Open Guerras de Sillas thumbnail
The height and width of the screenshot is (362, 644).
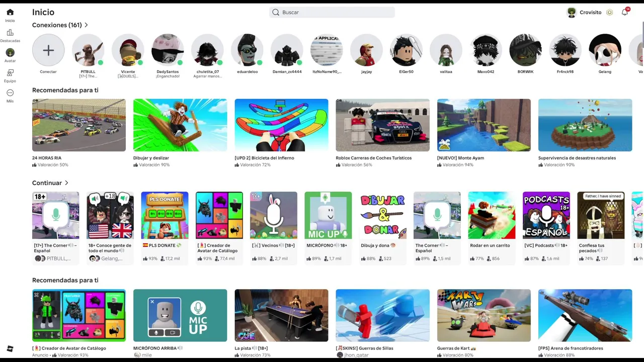click(382, 315)
